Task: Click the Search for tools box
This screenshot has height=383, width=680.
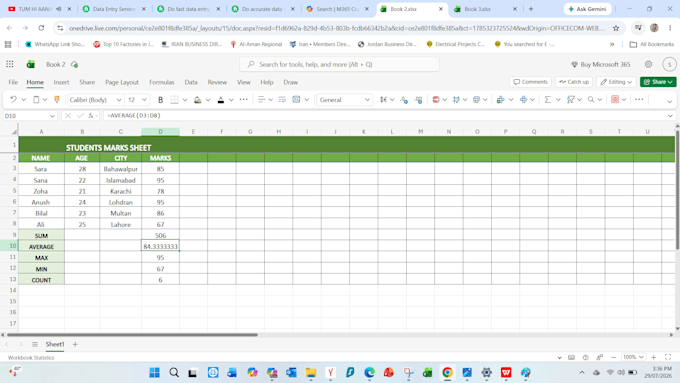Action: click(339, 64)
